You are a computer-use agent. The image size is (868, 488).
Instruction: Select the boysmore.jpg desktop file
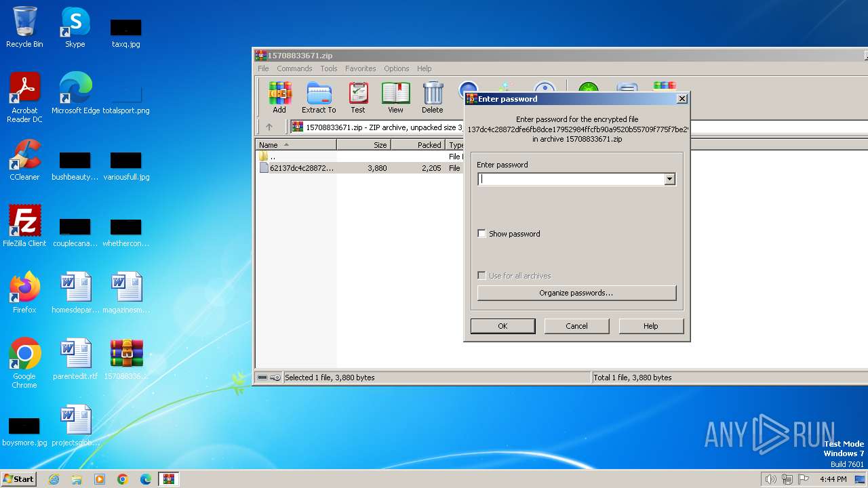[x=24, y=431]
